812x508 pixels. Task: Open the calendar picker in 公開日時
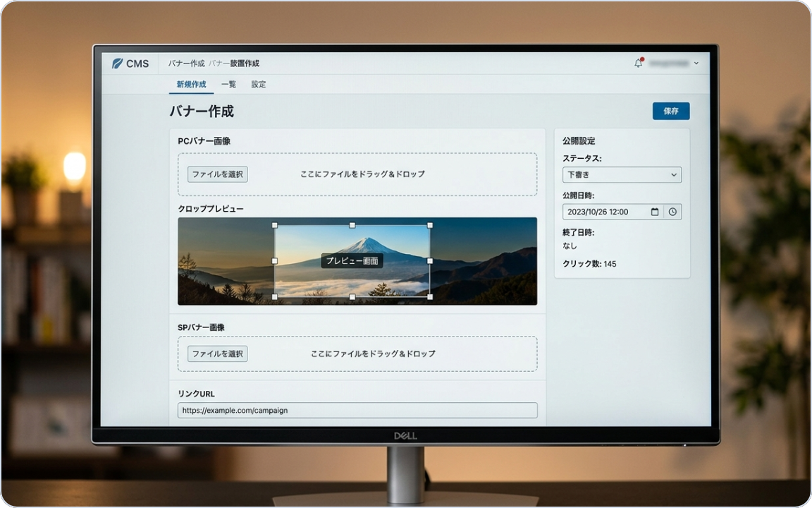click(655, 212)
